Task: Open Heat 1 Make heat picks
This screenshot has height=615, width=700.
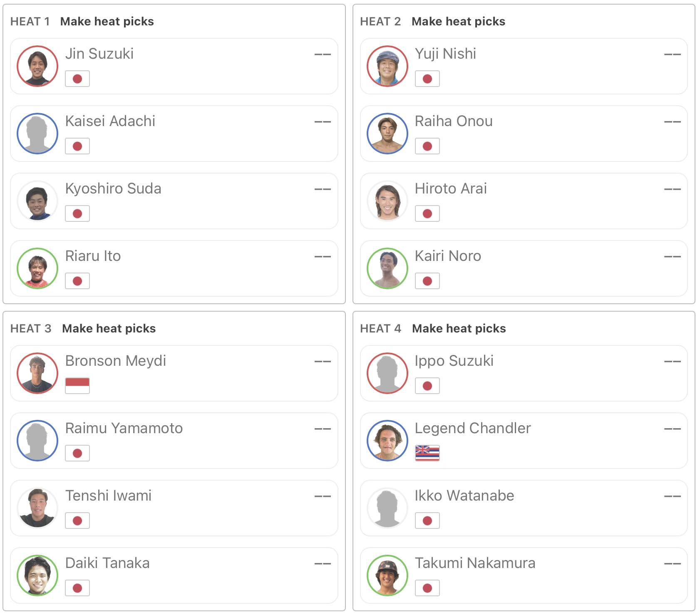Action: click(107, 21)
